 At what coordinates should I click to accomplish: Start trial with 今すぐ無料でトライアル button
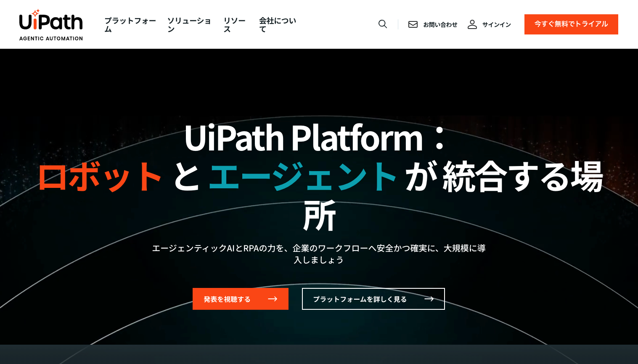(571, 24)
